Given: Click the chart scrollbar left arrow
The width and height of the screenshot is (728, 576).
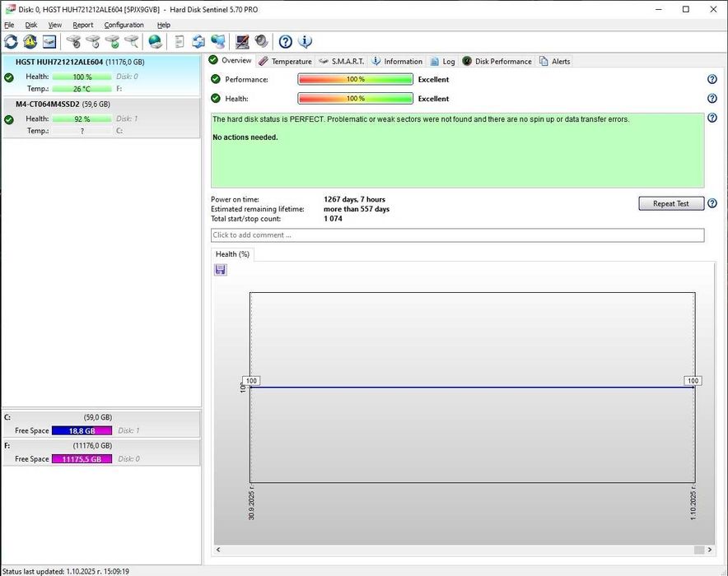Looking at the screenshot, I should (x=218, y=550).
